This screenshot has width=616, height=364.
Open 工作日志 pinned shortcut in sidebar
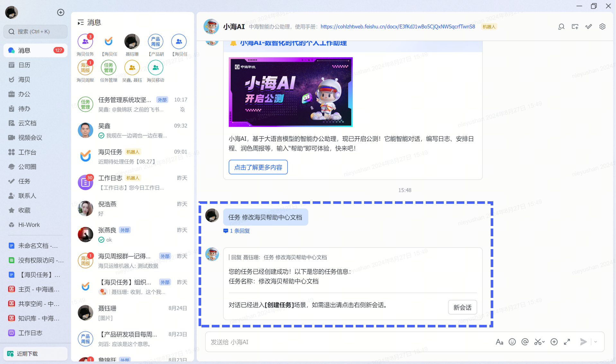[x=35, y=333]
